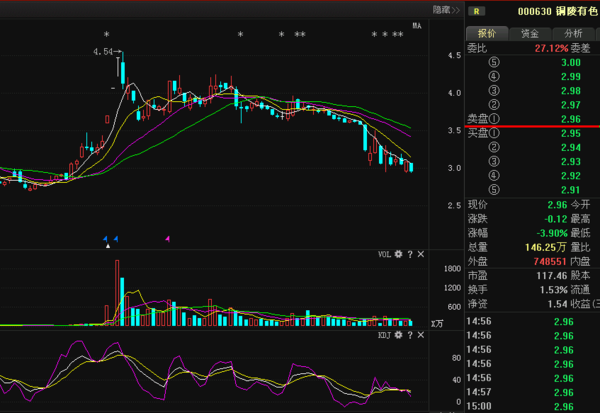Screen dimensions: 600x413
Task: Click the KDJ indicator label
Action: pyautogui.click(x=384, y=335)
